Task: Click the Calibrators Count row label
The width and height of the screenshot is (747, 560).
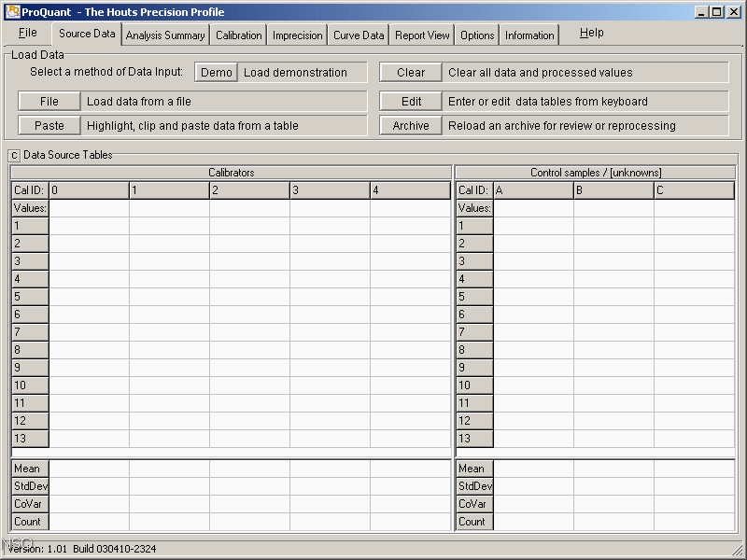Action: [30, 522]
